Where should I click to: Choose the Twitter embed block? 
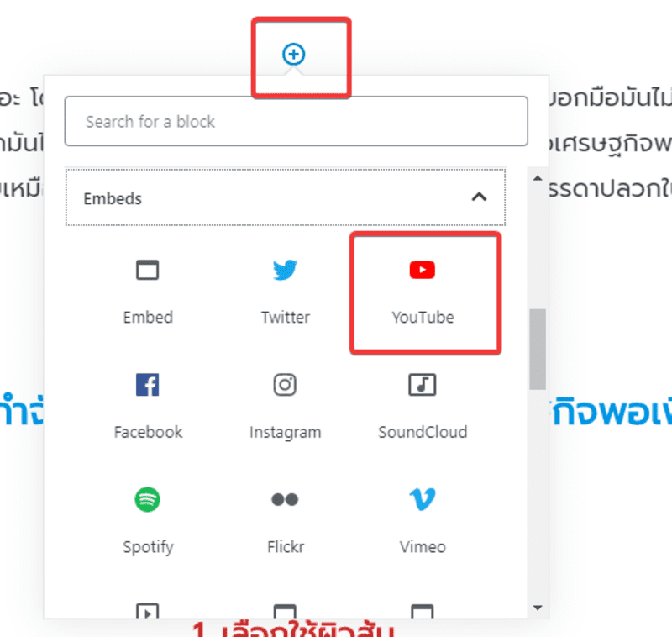[285, 293]
